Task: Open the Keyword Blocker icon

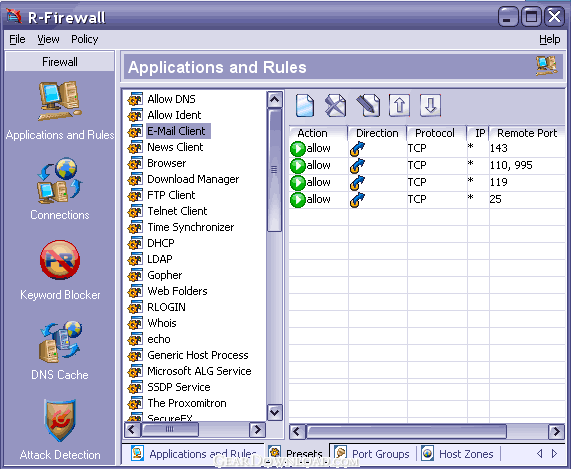Action: [60, 260]
